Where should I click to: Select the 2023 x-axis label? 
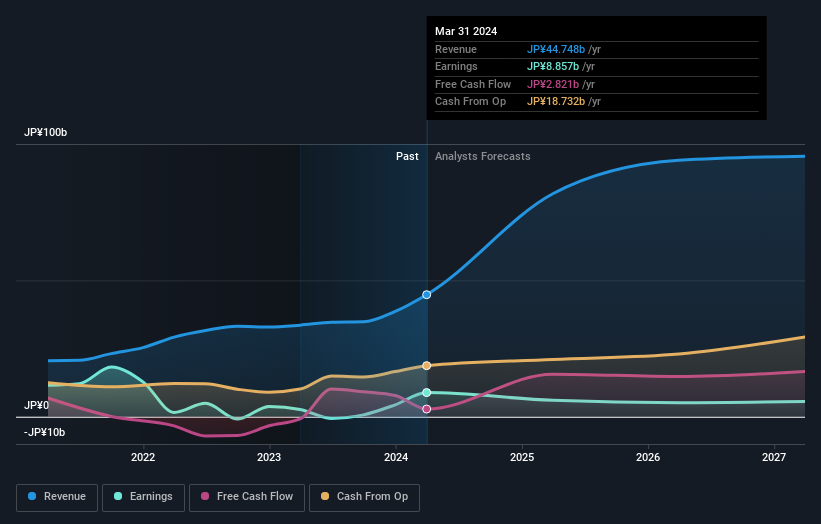(x=269, y=457)
